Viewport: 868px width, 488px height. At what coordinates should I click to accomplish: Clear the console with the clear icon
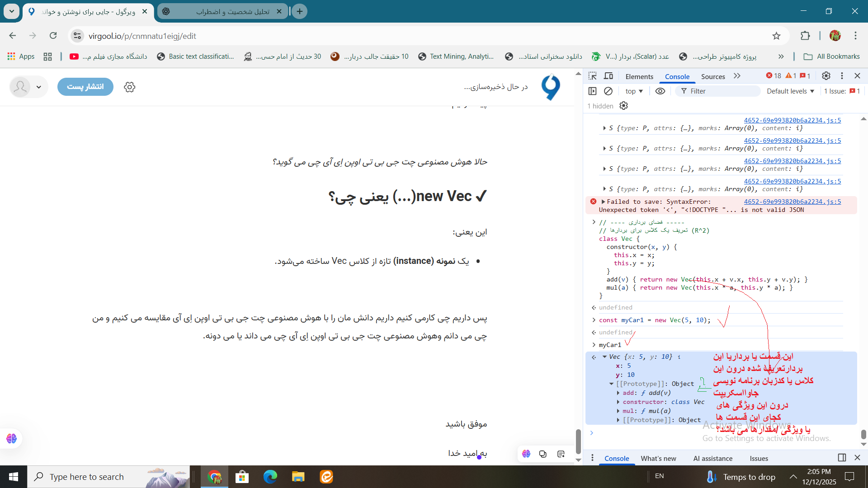pyautogui.click(x=608, y=91)
